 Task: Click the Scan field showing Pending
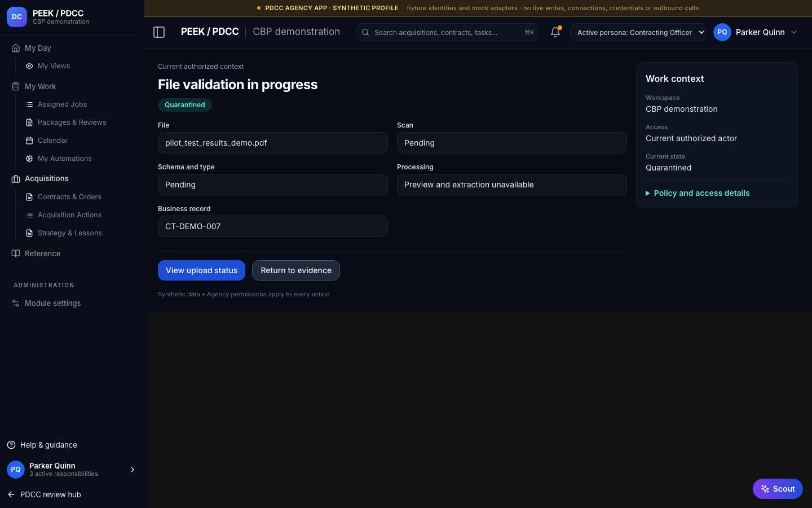[512, 143]
